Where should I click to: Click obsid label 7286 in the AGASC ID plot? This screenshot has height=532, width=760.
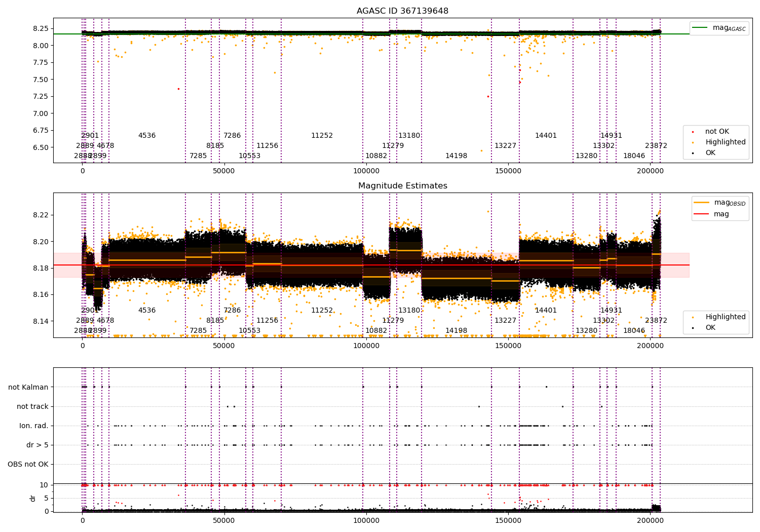[x=232, y=135]
